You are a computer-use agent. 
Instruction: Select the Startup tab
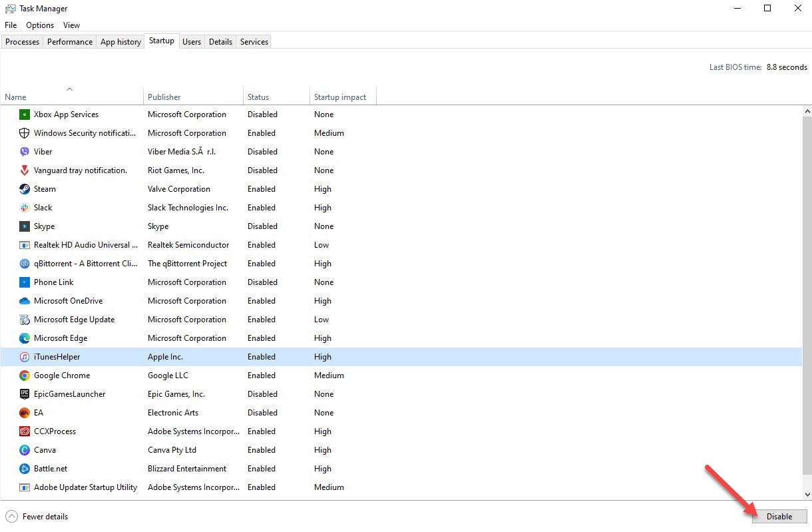coord(162,41)
